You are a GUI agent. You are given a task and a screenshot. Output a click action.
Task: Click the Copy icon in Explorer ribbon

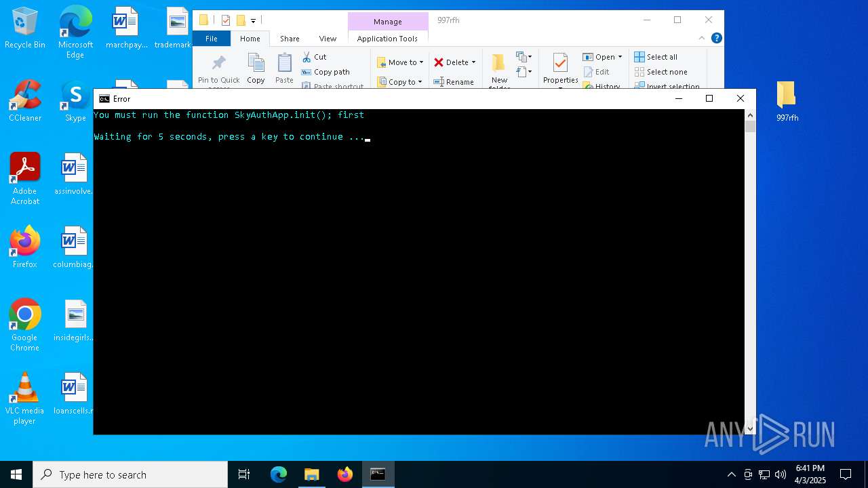(x=256, y=69)
